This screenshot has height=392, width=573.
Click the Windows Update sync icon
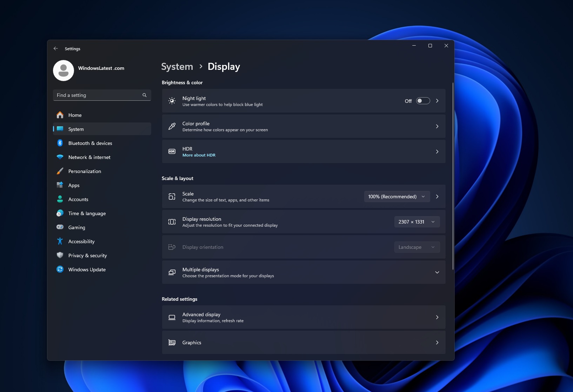click(60, 270)
